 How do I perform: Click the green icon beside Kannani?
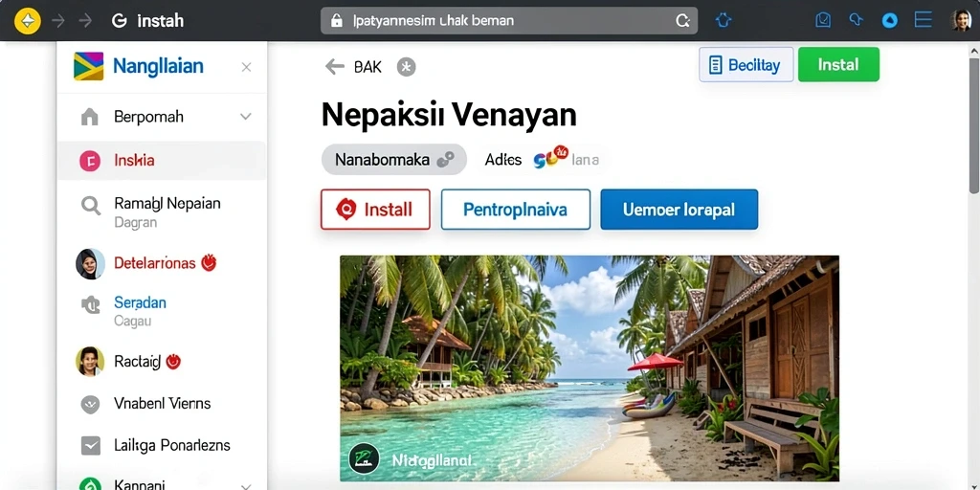point(91,485)
